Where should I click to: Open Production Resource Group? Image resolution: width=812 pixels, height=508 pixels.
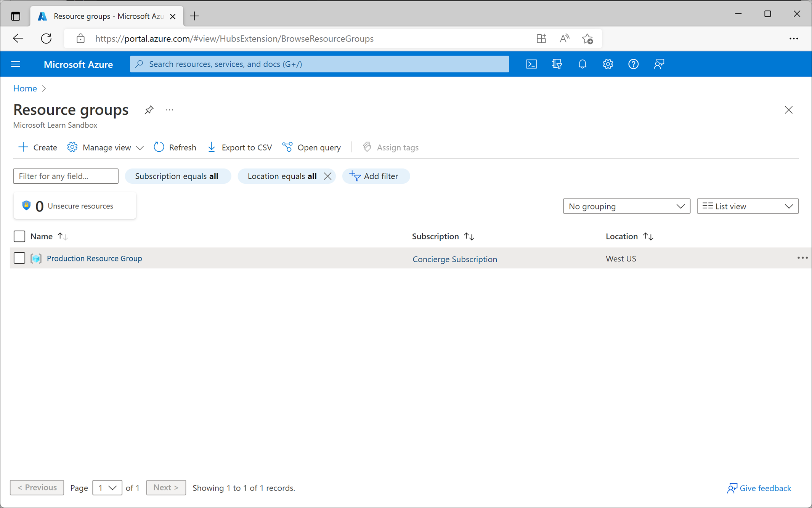94,258
